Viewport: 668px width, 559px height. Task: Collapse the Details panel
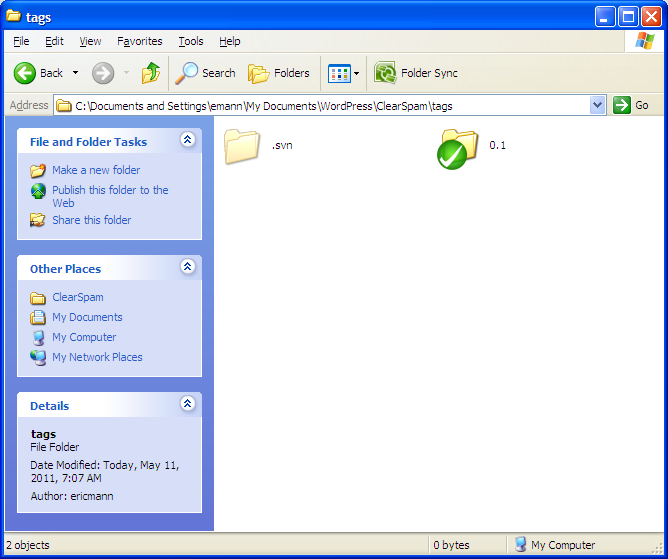(187, 403)
